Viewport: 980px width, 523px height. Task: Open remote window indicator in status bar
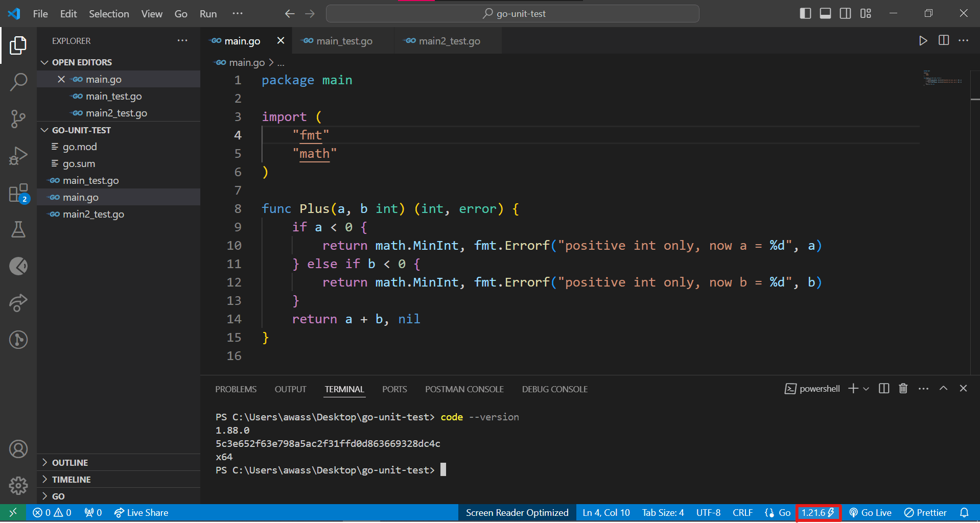point(13,513)
